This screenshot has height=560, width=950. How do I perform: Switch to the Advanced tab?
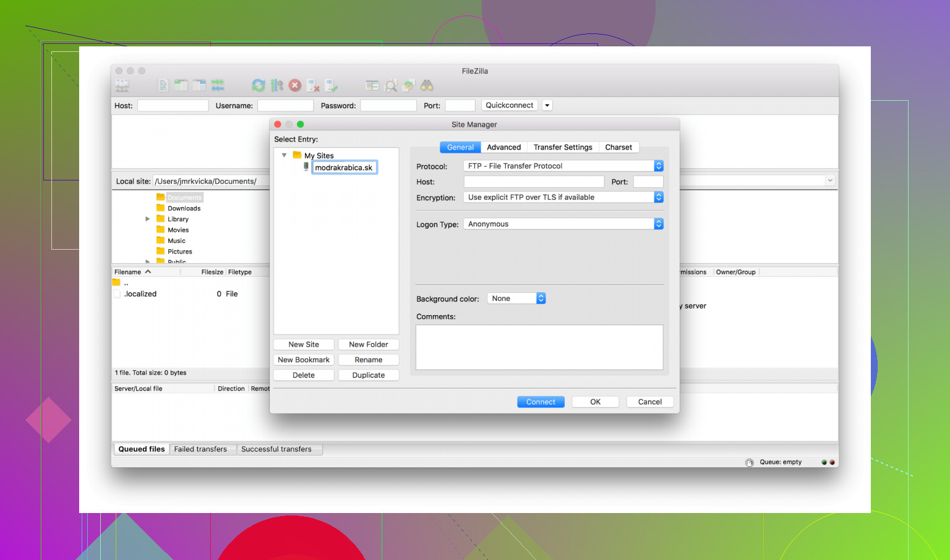(503, 147)
